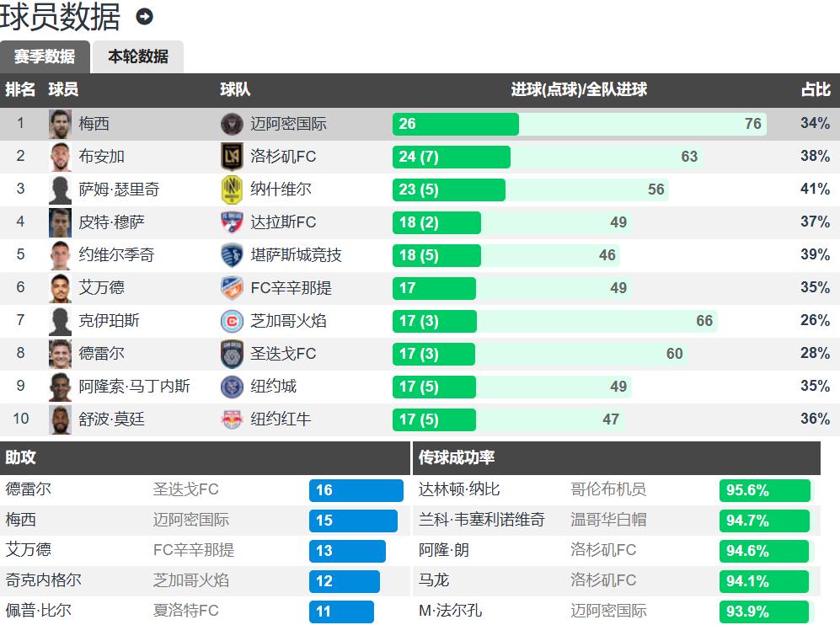
Task: Click 布安加 player name link
Action: (102, 157)
